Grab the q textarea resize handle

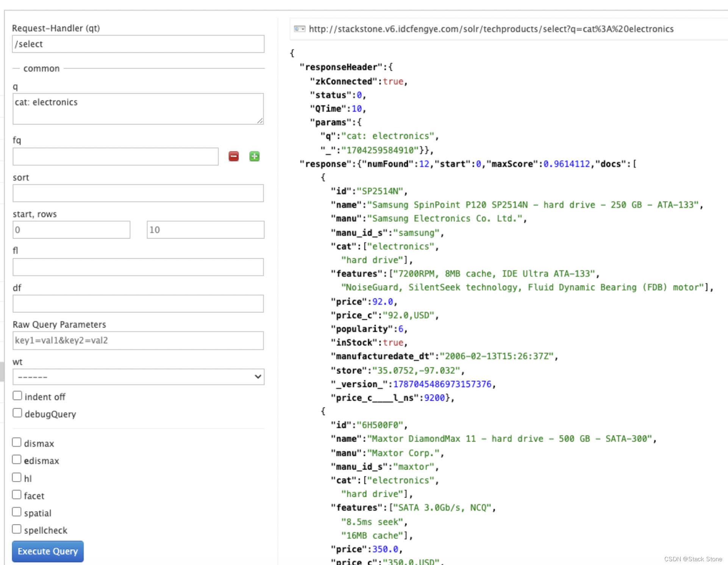260,121
